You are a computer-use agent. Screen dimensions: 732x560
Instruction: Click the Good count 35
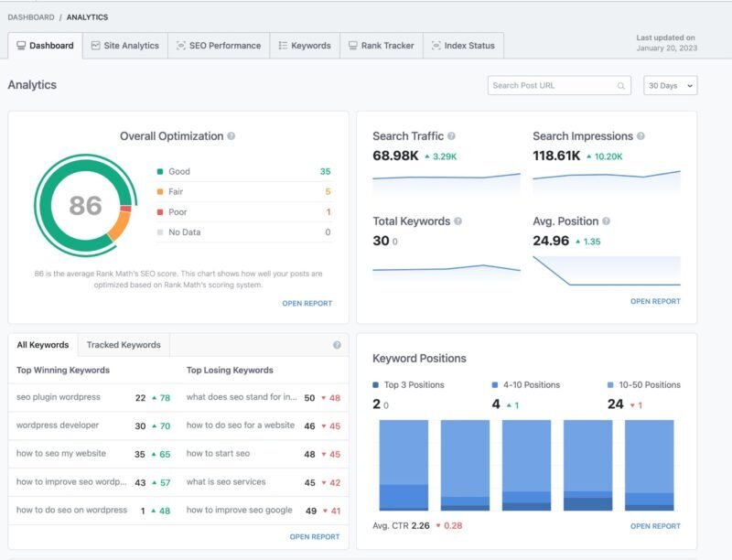pos(326,172)
